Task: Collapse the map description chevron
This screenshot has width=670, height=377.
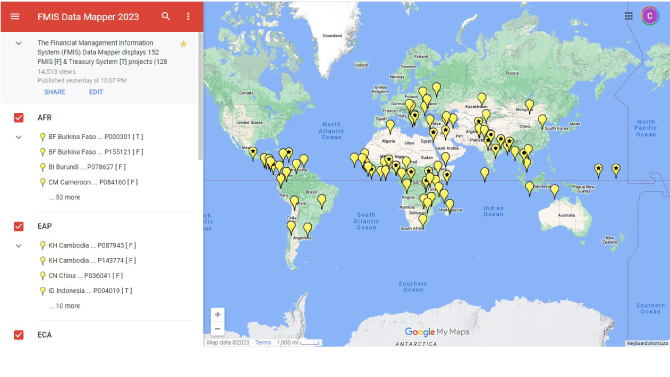Action: (18, 43)
